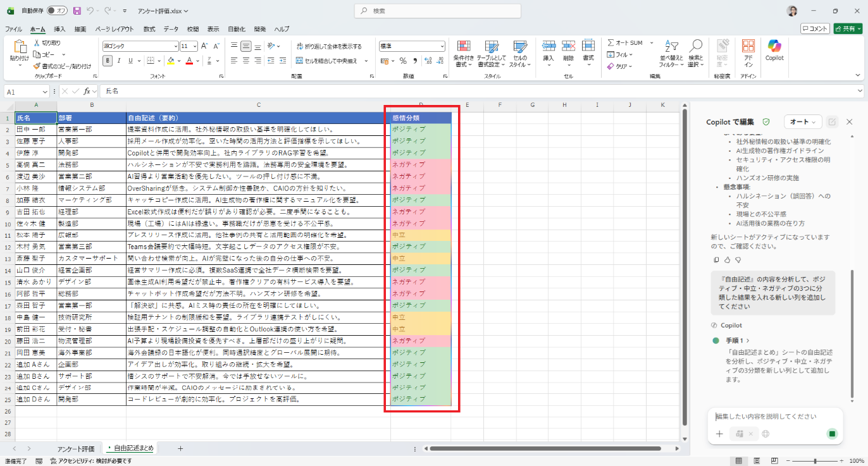The width and height of the screenshot is (868, 466).
Task: Click the コメント button
Action: pyautogui.click(x=814, y=28)
